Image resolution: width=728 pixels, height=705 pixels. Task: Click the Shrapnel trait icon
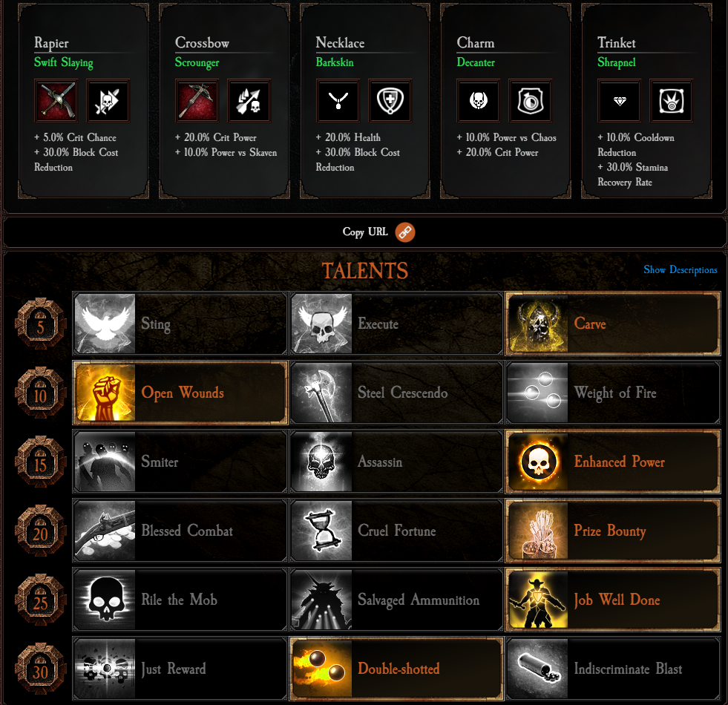pos(672,101)
